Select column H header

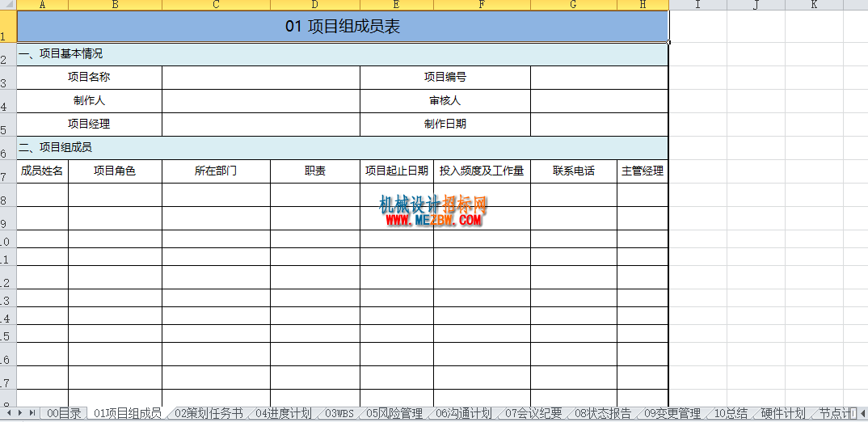point(643,5)
